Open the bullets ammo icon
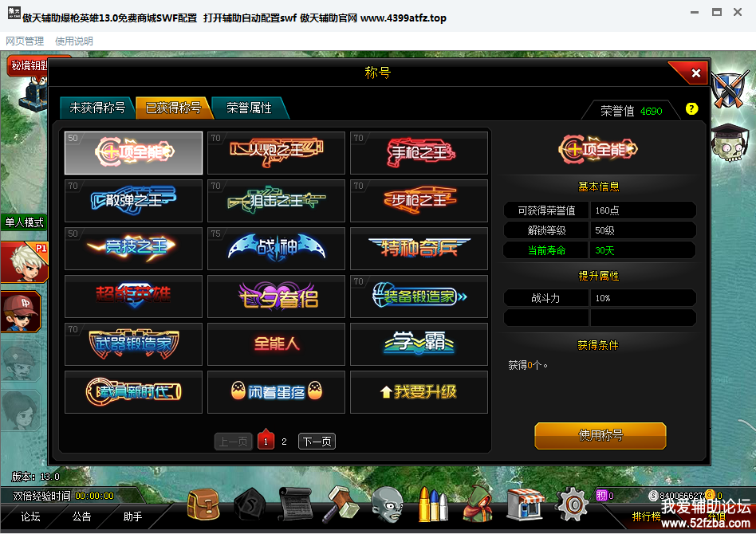 [433, 505]
